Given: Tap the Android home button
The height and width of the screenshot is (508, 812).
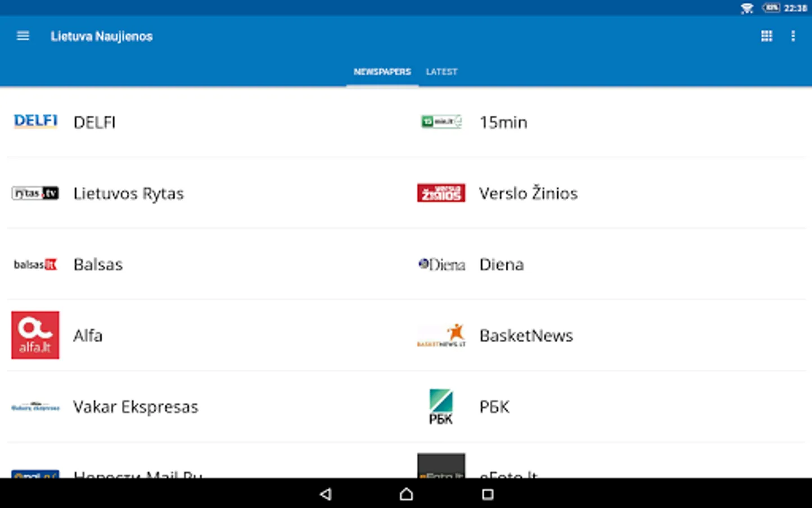Looking at the screenshot, I should [x=406, y=494].
